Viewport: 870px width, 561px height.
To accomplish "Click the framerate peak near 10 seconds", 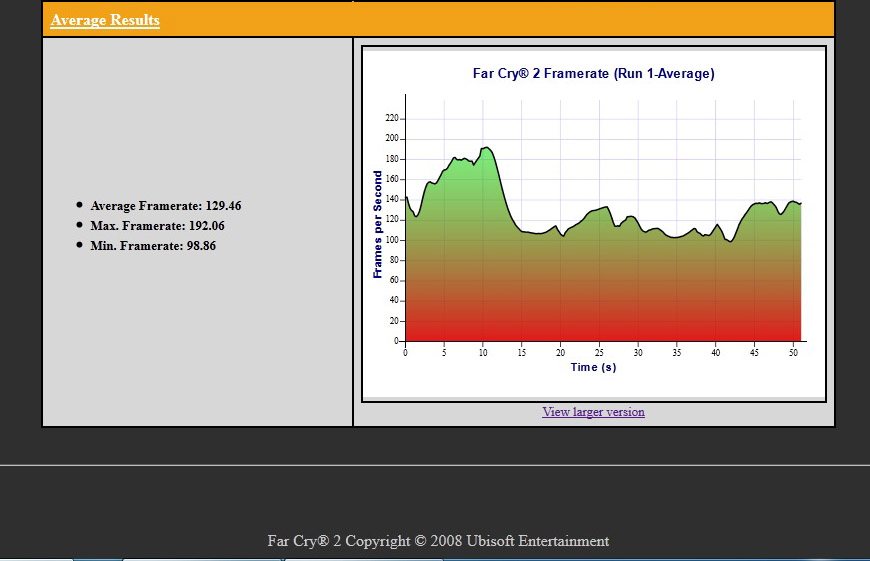I will coord(487,148).
